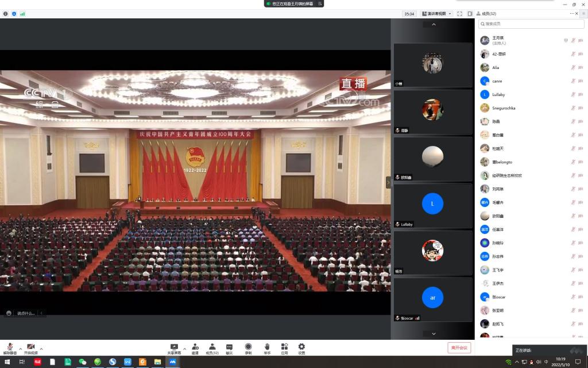Viewport: 588px width, 368px height.
Task: Unmute microphone with 解除静音 button
Action: (x=10, y=347)
